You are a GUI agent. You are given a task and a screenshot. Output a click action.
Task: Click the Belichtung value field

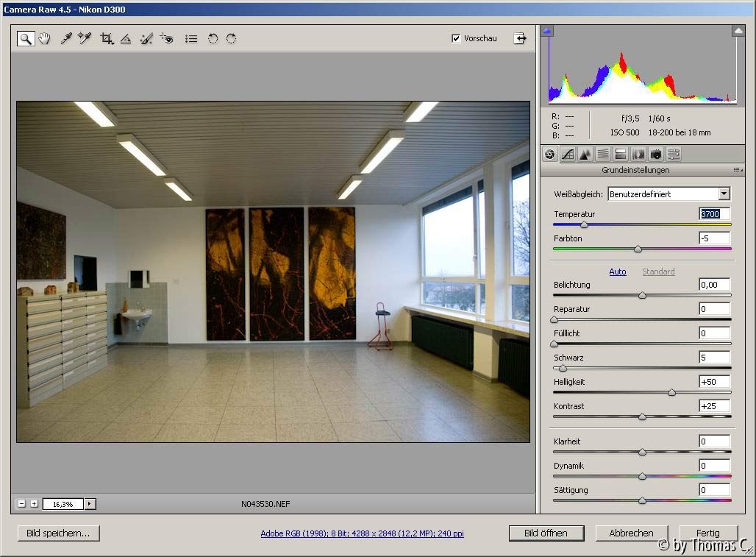tap(714, 285)
